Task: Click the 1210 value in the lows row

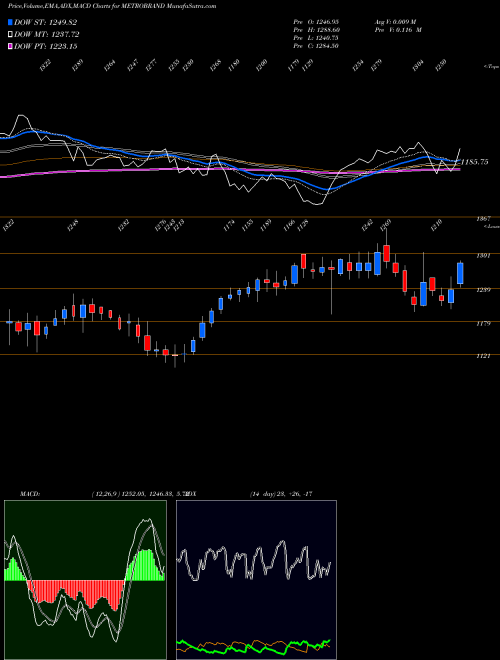Action: pyautogui.click(x=436, y=225)
